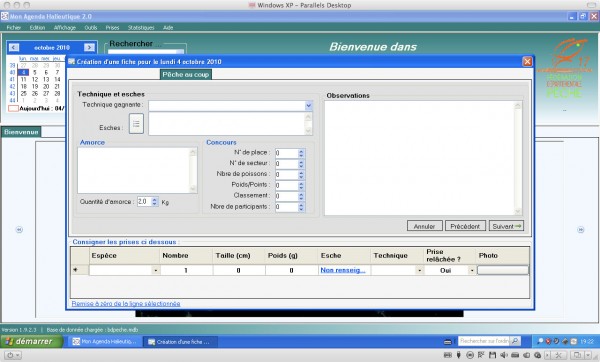Open the Prises menu
The width and height of the screenshot is (600, 362).
click(x=112, y=28)
